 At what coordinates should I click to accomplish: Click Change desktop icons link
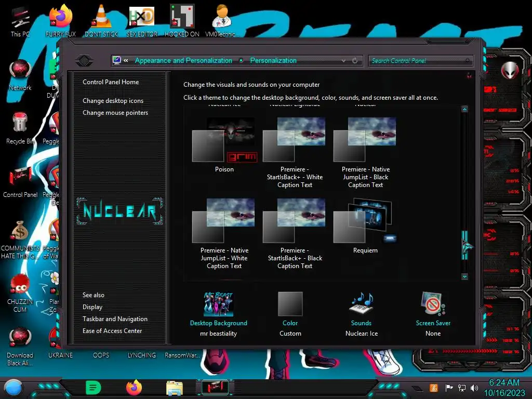coord(113,101)
